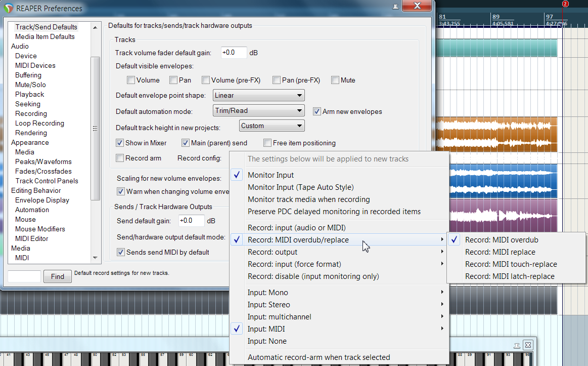Go to Buffering settings
Screen dimensions: 588x366
28,75
